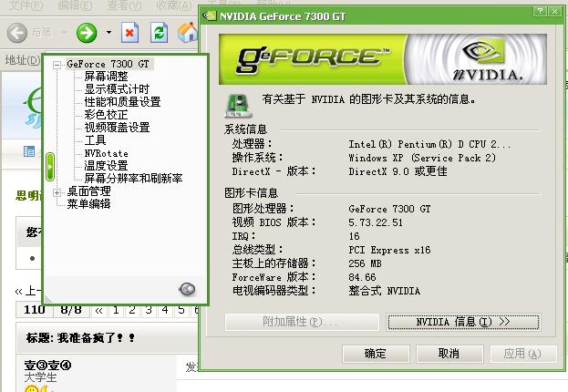Screen dimensions: 568x392
Task: Open the 文件(F) menu in browser
Action: 26,5
